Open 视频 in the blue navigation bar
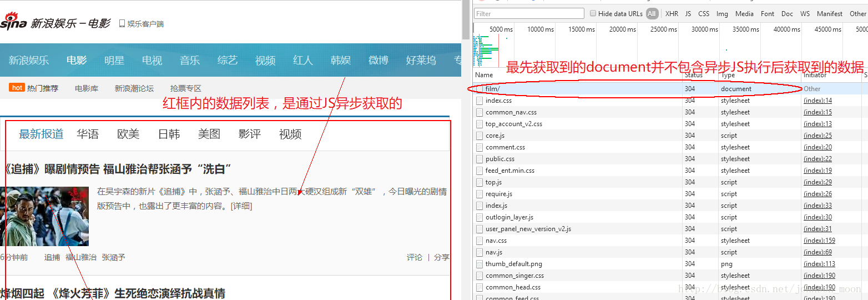 pyautogui.click(x=265, y=60)
